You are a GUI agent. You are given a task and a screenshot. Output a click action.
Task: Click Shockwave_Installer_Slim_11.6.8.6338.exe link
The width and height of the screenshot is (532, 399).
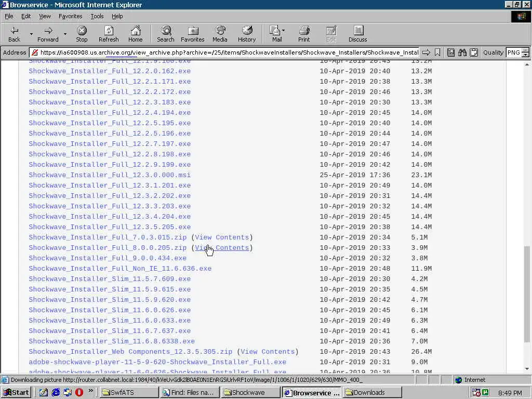(112, 341)
